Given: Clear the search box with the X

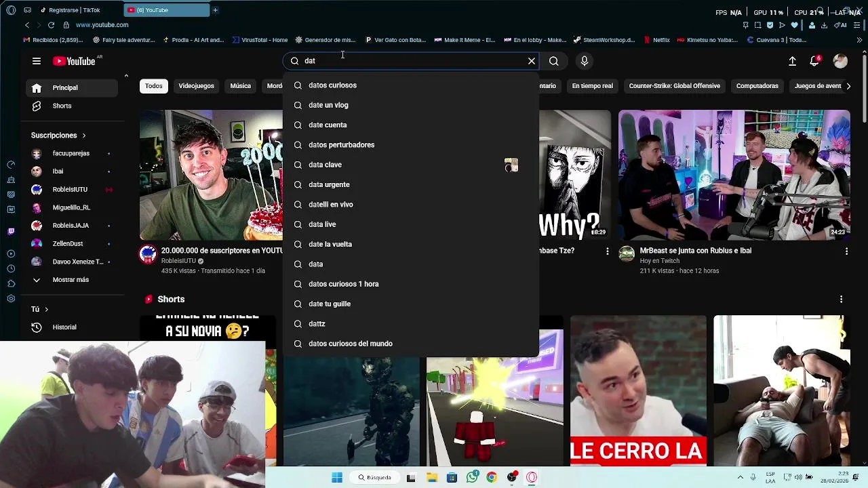Looking at the screenshot, I should click(x=532, y=61).
